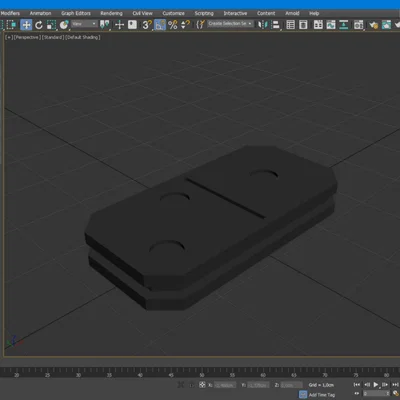Select the Move tool in toolbar
Image resolution: width=400 pixels, height=400 pixels.
pyautogui.click(x=26, y=25)
